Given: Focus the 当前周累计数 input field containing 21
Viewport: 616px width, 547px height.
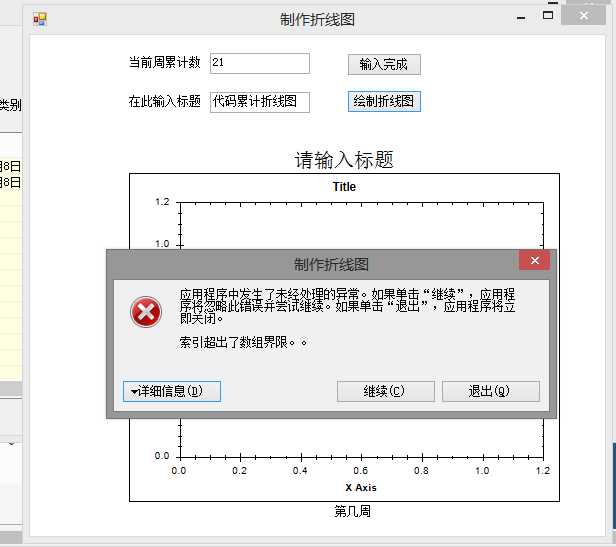Looking at the screenshot, I should coord(260,63).
